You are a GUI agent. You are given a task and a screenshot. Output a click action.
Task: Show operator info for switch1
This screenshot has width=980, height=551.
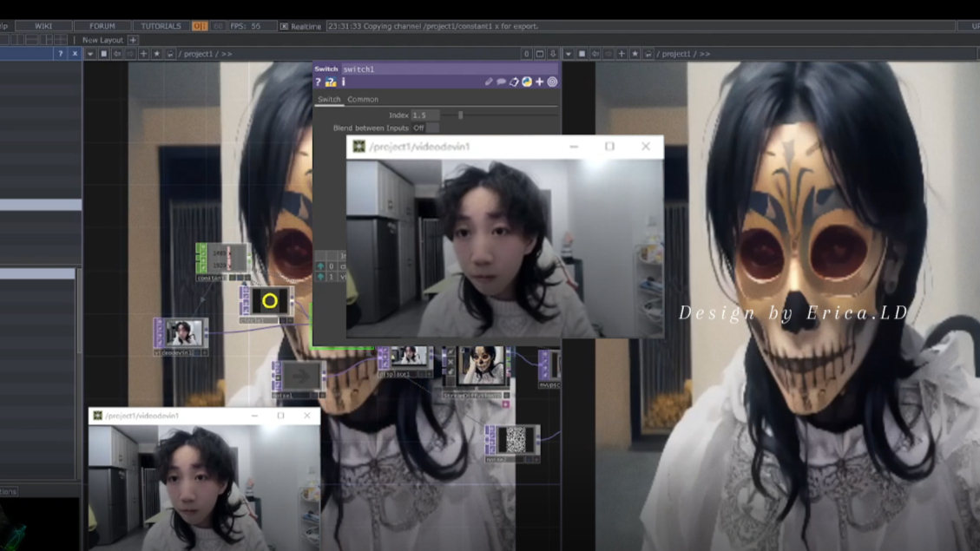coord(343,82)
